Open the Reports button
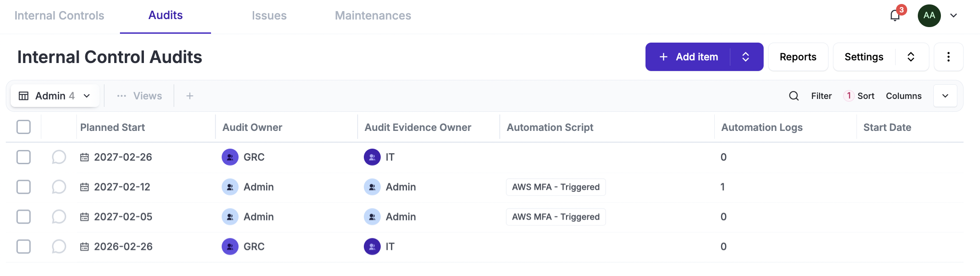The height and width of the screenshot is (276, 980). [798, 57]
